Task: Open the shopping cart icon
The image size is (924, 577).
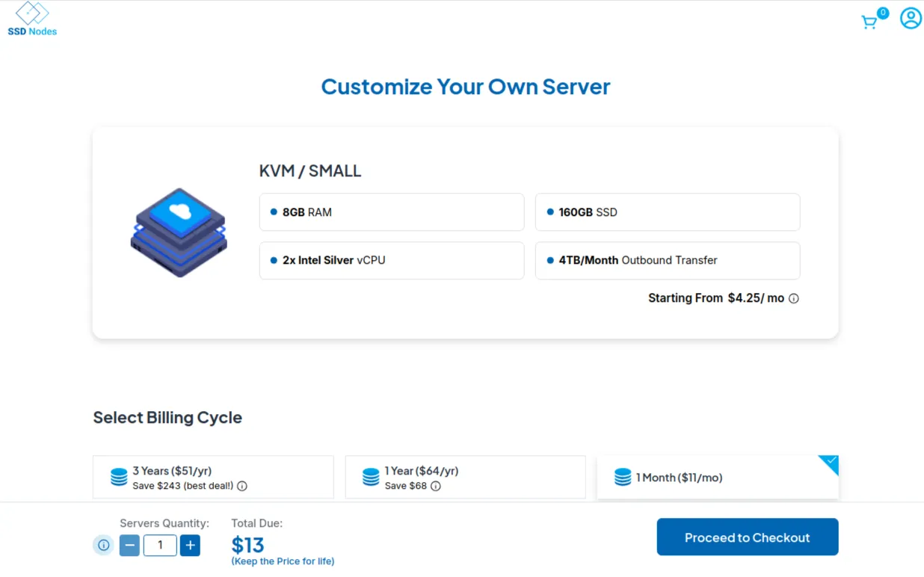Action: click(x=869, y=22)
